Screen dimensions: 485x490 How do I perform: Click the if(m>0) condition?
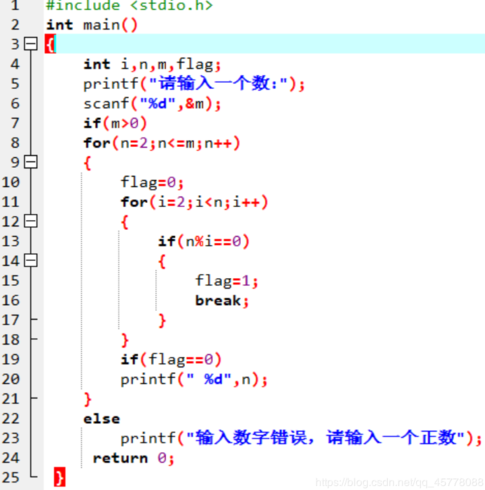[x=115, y=123]
